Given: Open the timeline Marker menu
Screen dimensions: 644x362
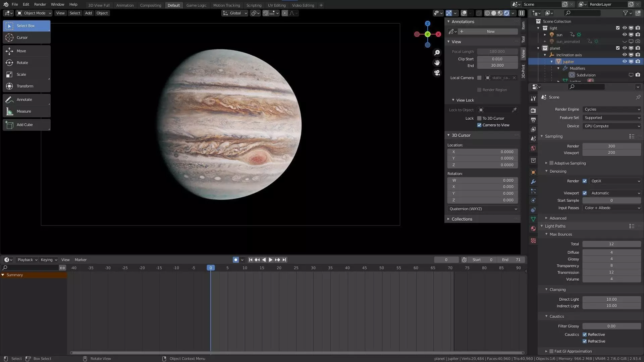Looking at the screenshot, I should pyautogui.click(x=80, y=260).
